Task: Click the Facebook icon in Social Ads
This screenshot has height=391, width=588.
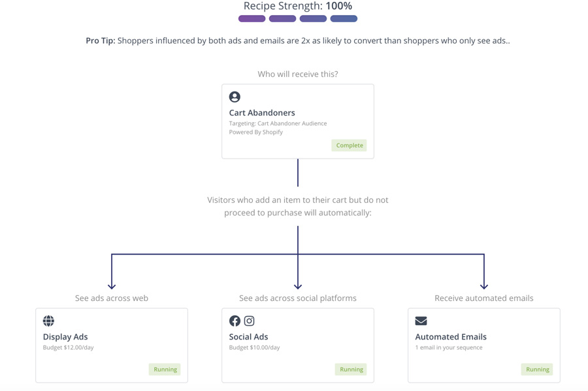Action: pos(235,321)
